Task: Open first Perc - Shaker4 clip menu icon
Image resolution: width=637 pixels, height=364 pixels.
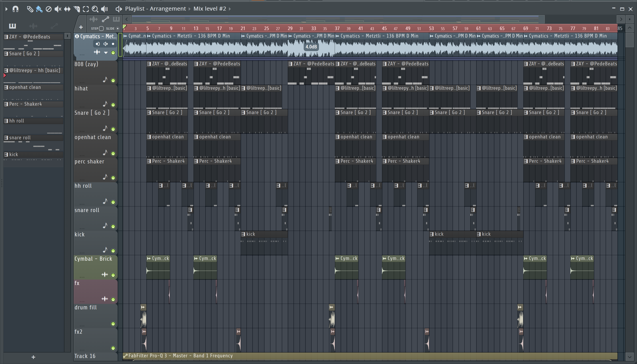Action: (149, 161)
